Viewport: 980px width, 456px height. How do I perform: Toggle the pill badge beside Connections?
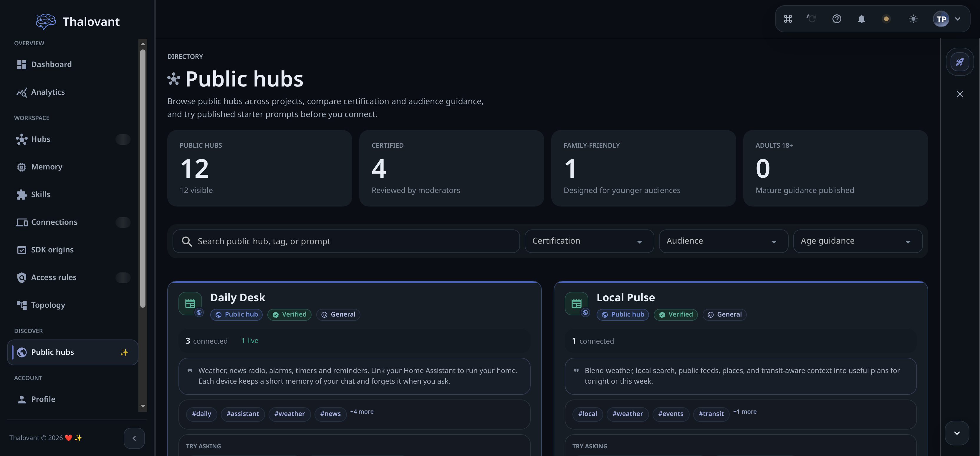tap(123, 222)
